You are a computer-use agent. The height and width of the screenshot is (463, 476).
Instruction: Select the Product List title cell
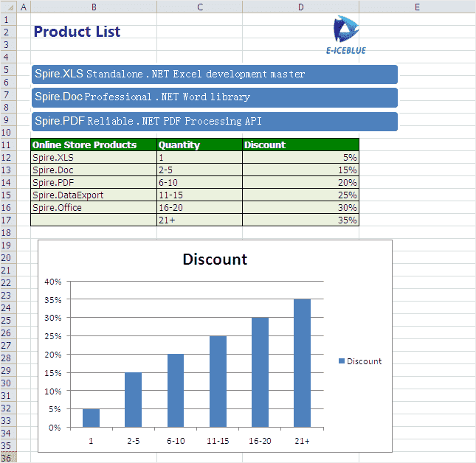coord(94,32)
